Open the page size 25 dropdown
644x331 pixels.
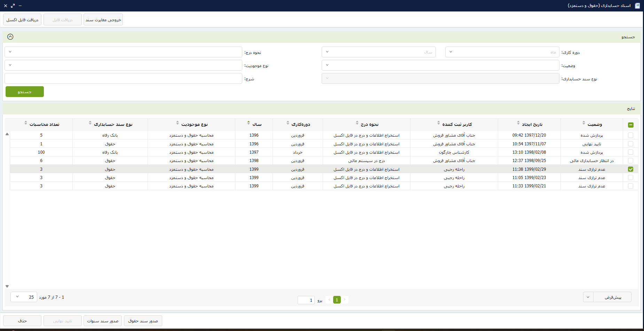[24, 297]
